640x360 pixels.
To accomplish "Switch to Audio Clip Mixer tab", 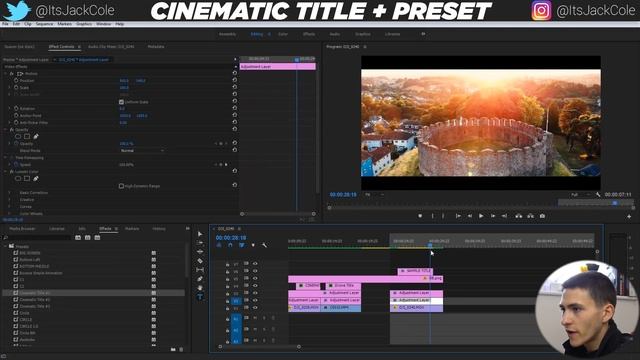I will pyautogui.click(x=111, y=47).
